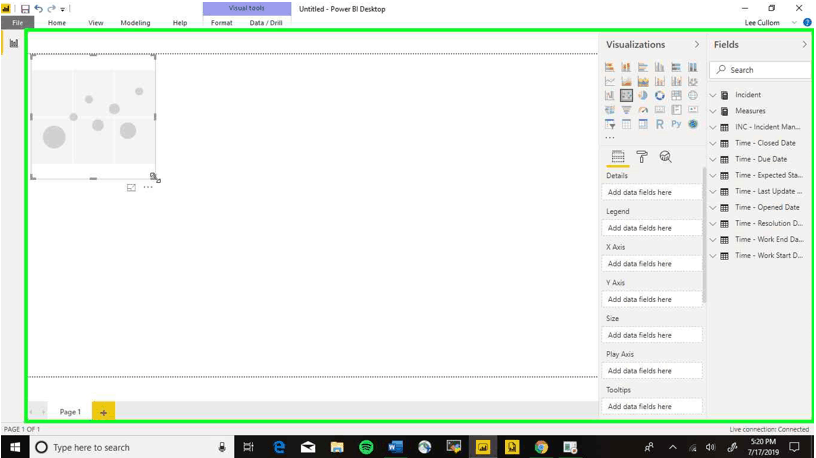
Task: Open the Analytics magnifier tab
Action: (665, 157)
